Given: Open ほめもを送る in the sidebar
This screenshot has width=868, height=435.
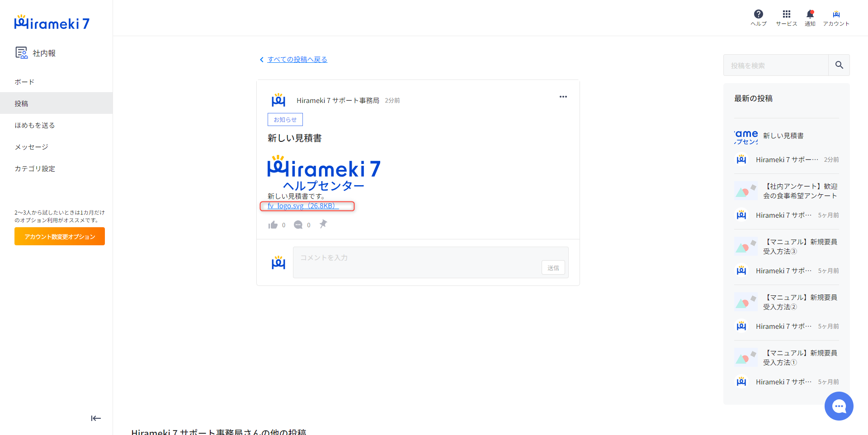Looking at the screenshot, I should point(56,125).
